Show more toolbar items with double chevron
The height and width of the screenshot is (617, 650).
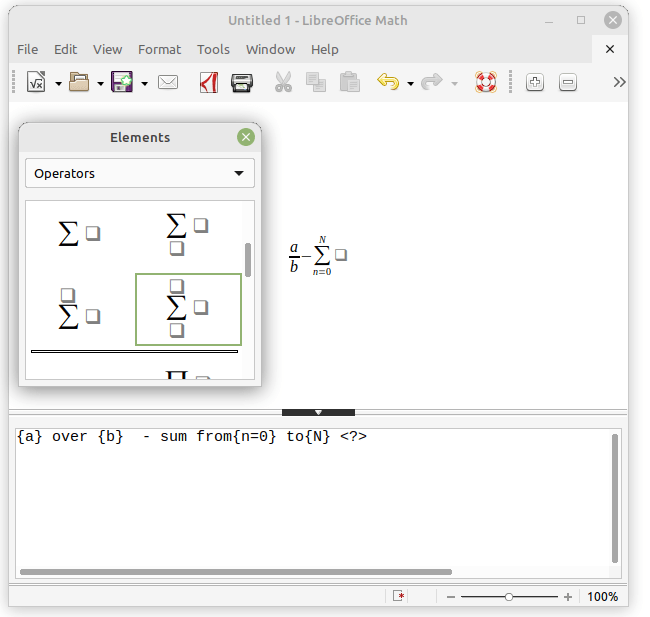pos(619,83)
